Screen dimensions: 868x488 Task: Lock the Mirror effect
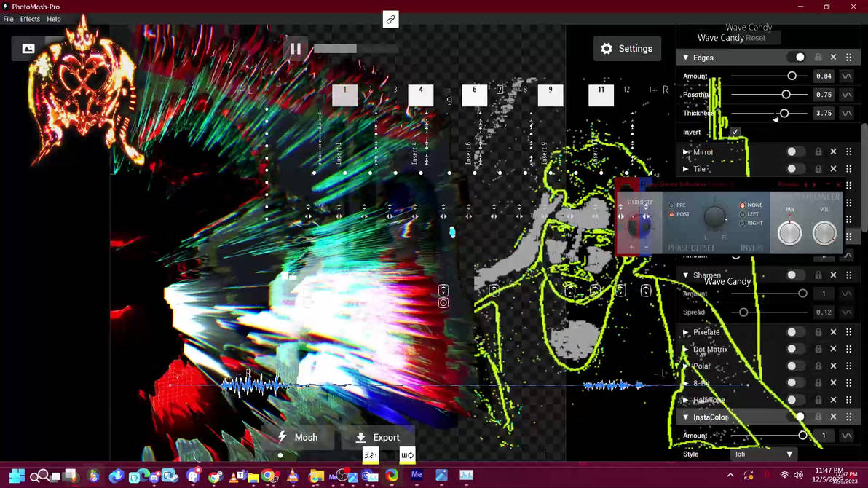point(818,151)
